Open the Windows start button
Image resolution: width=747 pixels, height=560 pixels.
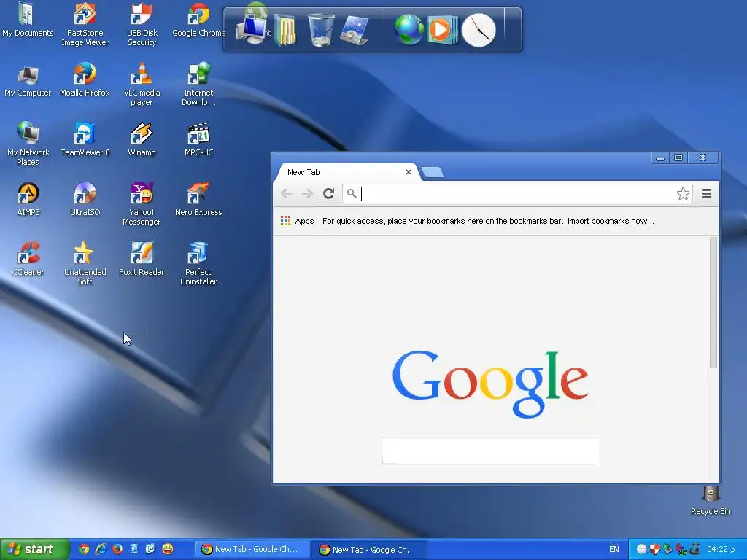(x=34, y=549)
